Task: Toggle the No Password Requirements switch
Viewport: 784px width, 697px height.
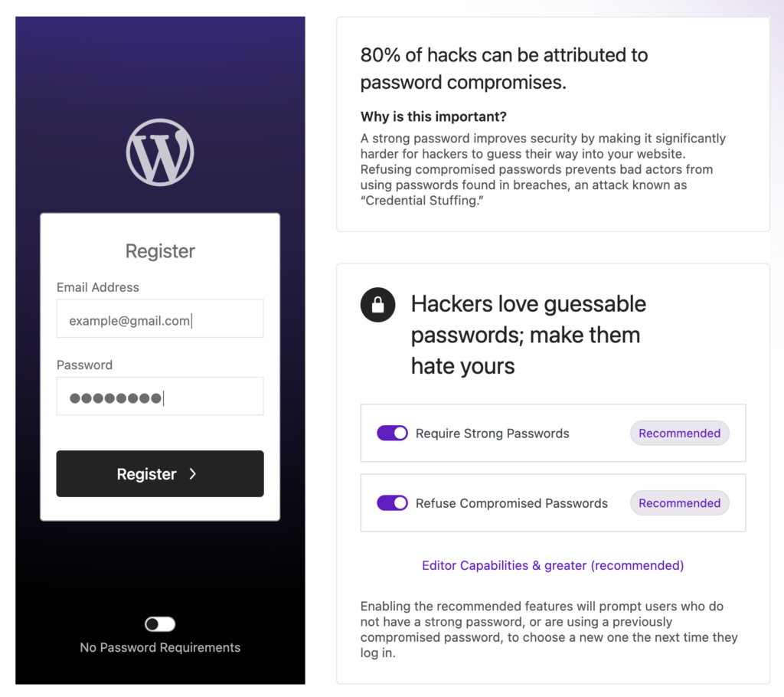Action: 160,624
